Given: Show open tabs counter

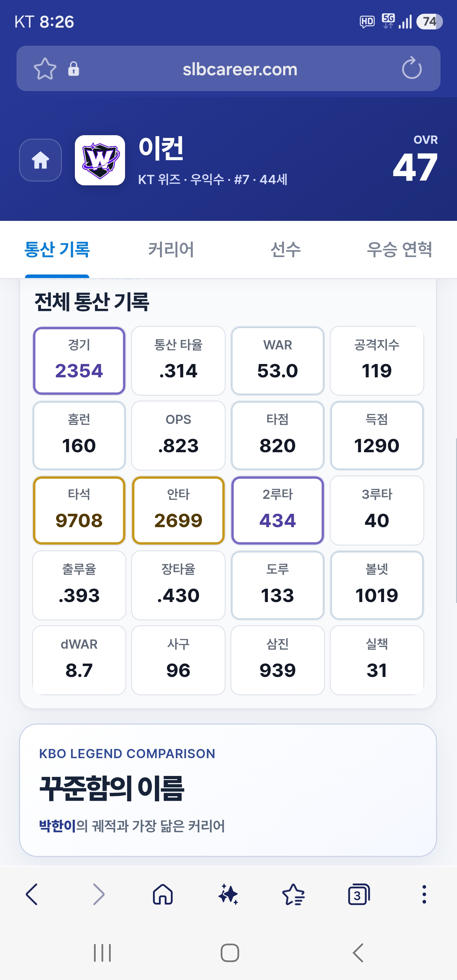Looking at the screenshot, I should pos(359,894).
